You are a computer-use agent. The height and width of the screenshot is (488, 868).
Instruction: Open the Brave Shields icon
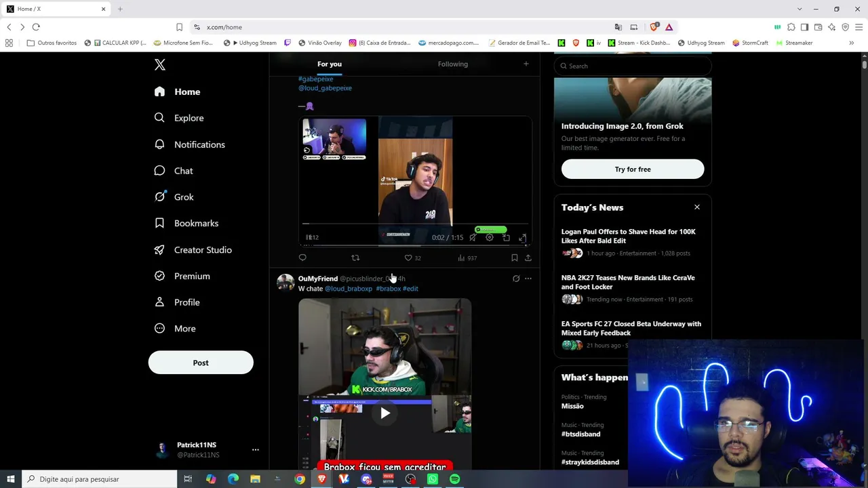pyautogui.click(x=654, y=27)
